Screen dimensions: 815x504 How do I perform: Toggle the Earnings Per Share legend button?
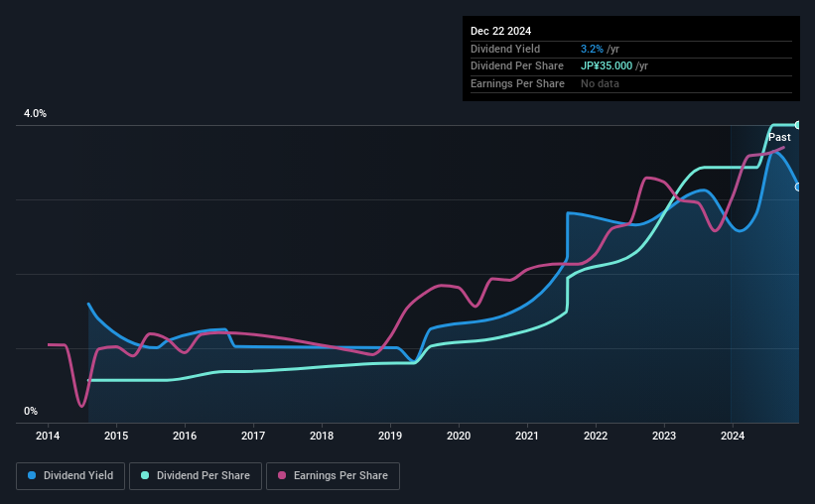[x=333, y=476]
